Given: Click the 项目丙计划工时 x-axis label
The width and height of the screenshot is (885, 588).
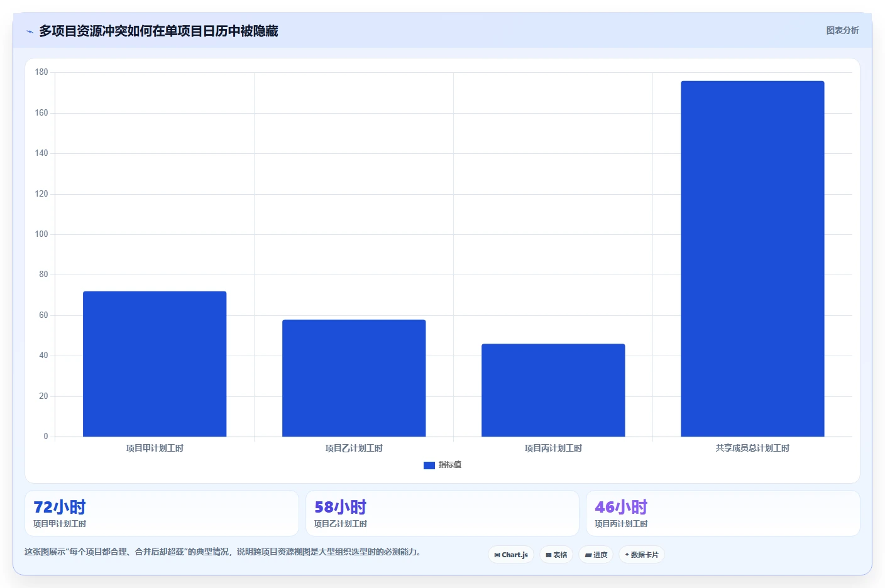Looking at the screenshot, I should (x=553, y=448).
